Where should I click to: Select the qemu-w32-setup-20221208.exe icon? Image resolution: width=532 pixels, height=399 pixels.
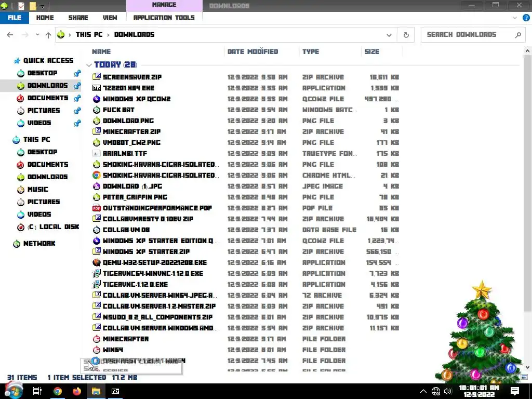point(97,262)
